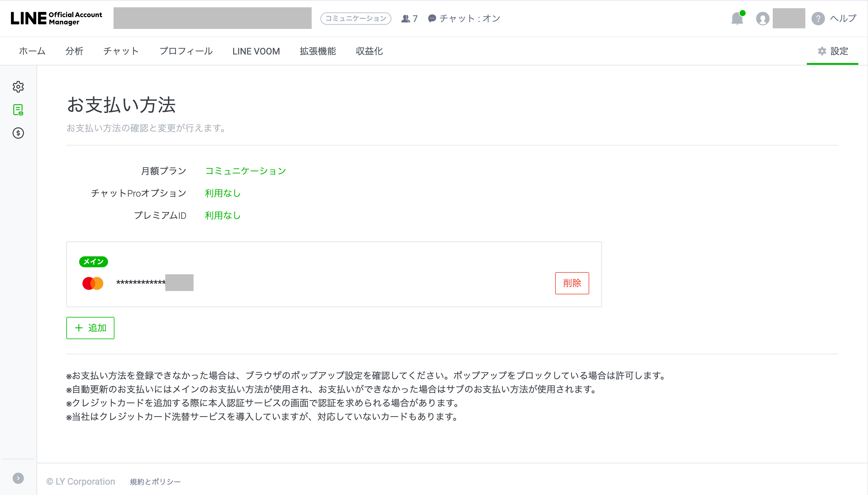The height and width of the screenshot is (495, 868).
Task: Click the メイン badge on the card
Action: 93,262
